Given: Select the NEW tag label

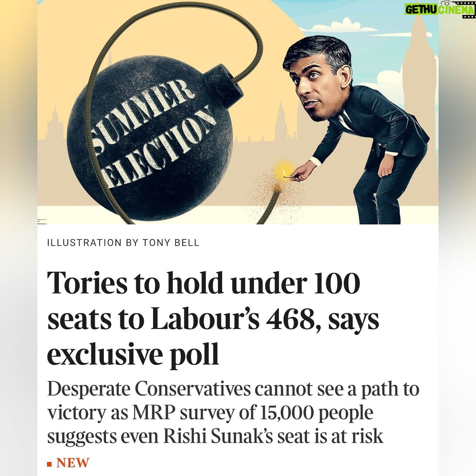Looking at the screenshot, I should [x=73, y=463].
